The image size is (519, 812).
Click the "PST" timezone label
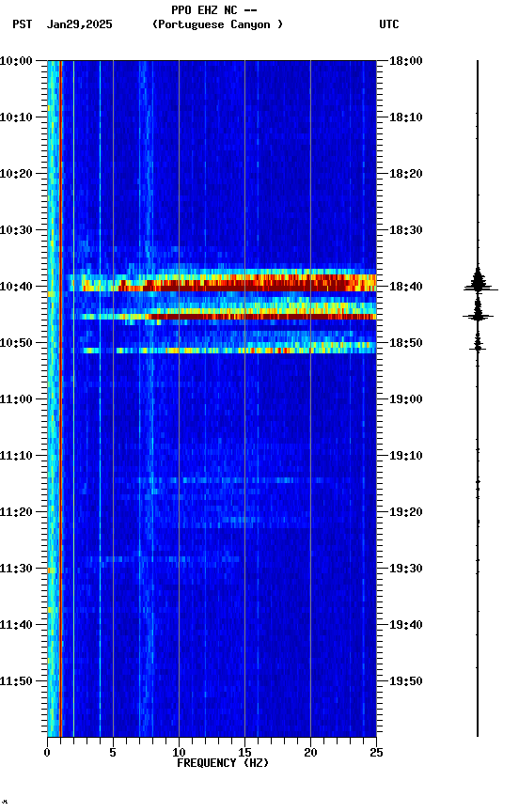[x=23, y=24]
